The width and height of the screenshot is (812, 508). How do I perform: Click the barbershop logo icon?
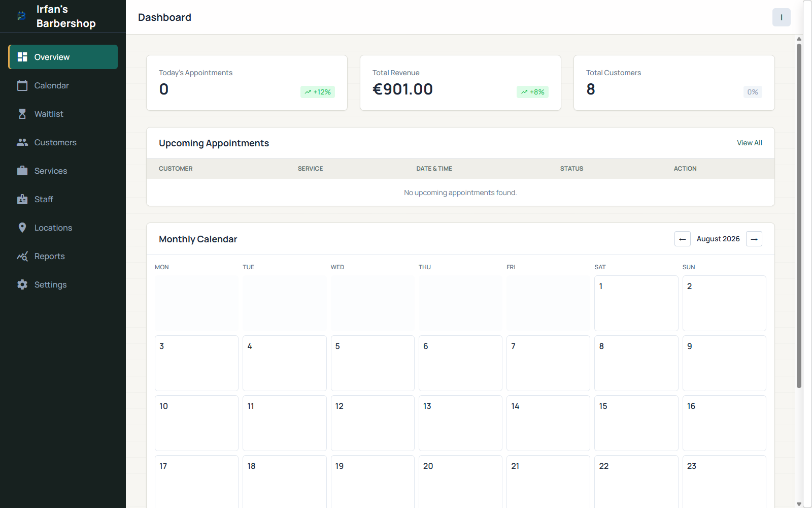[x=21, y=16]
